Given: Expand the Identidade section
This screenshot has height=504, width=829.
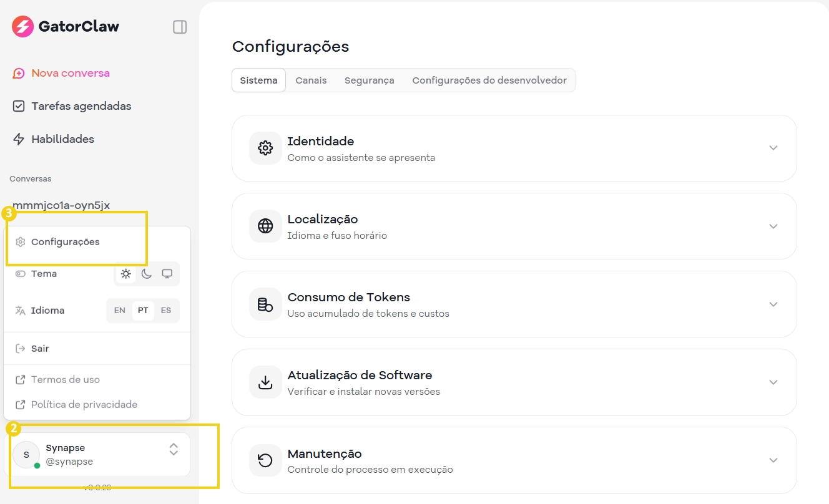Looking at the screenshot, I should pyautogui.click(x=773, y=148).
